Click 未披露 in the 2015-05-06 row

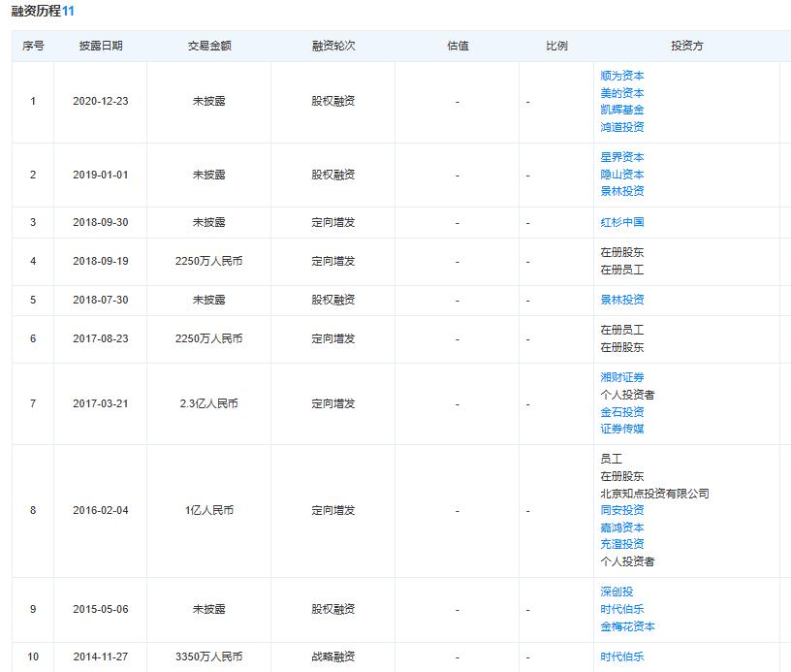[208, 609]
